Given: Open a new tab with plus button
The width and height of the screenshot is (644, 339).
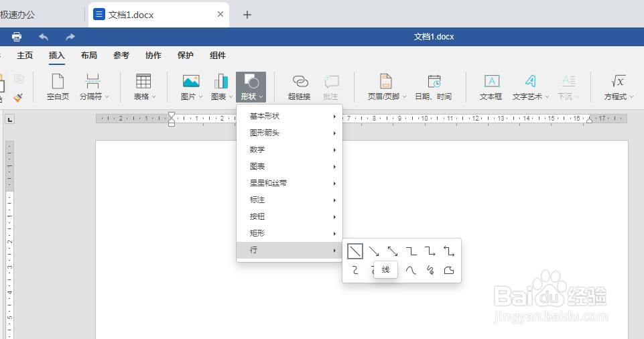Looking at the screenshot, I should pos(247,15).
